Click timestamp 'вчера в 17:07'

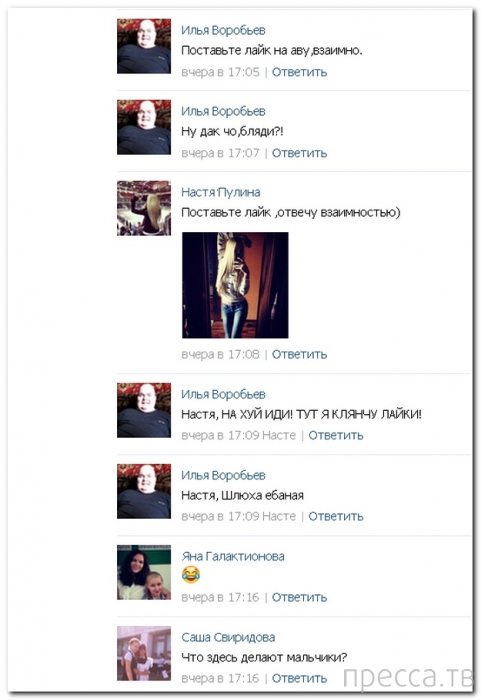coord(220,153)
